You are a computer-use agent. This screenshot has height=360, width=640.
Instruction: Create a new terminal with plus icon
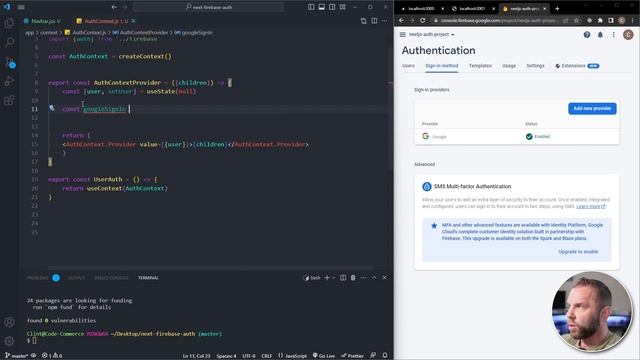tap(327, 278)
